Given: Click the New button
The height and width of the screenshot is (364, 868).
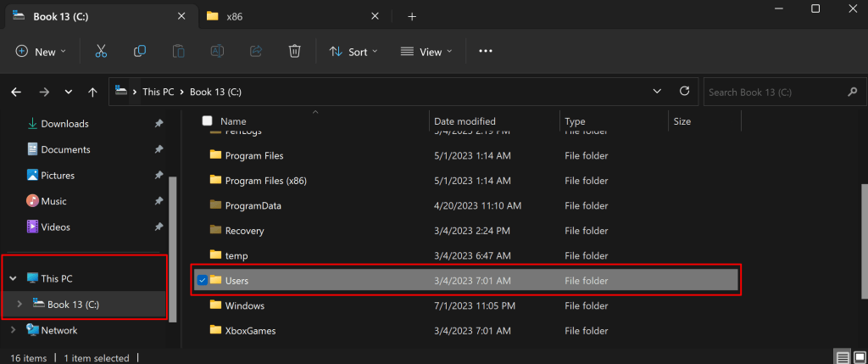Looking at the screenshot, I should pyautogui.click(x=39, y=52).
